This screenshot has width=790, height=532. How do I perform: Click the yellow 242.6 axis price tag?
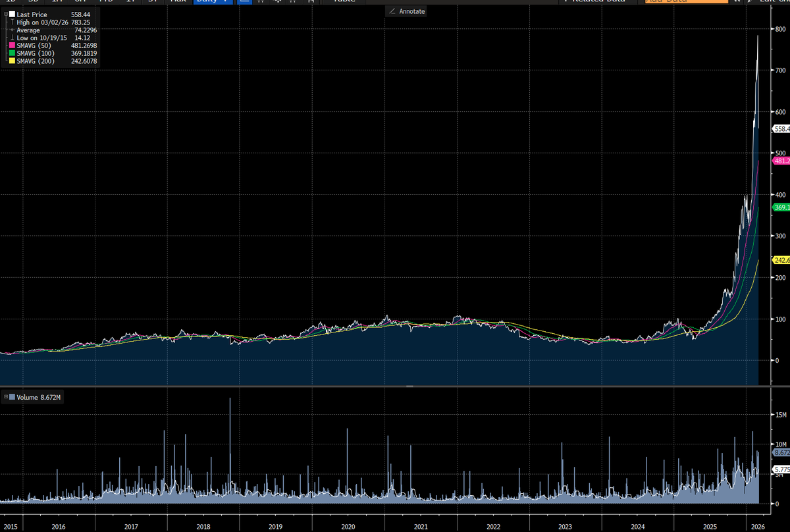pyautogui.click(x=781, y=260)
